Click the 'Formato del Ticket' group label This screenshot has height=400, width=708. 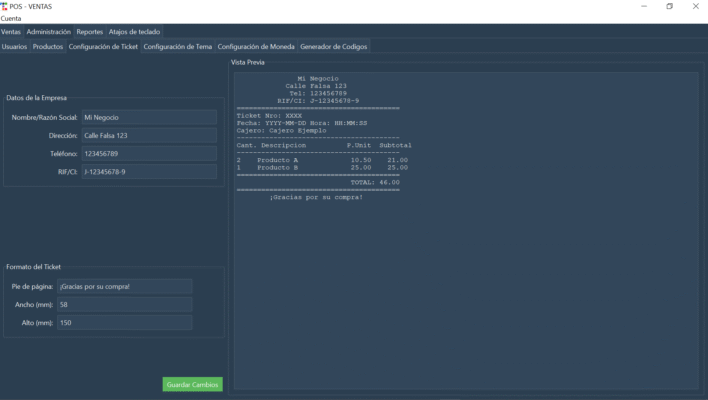33,267
